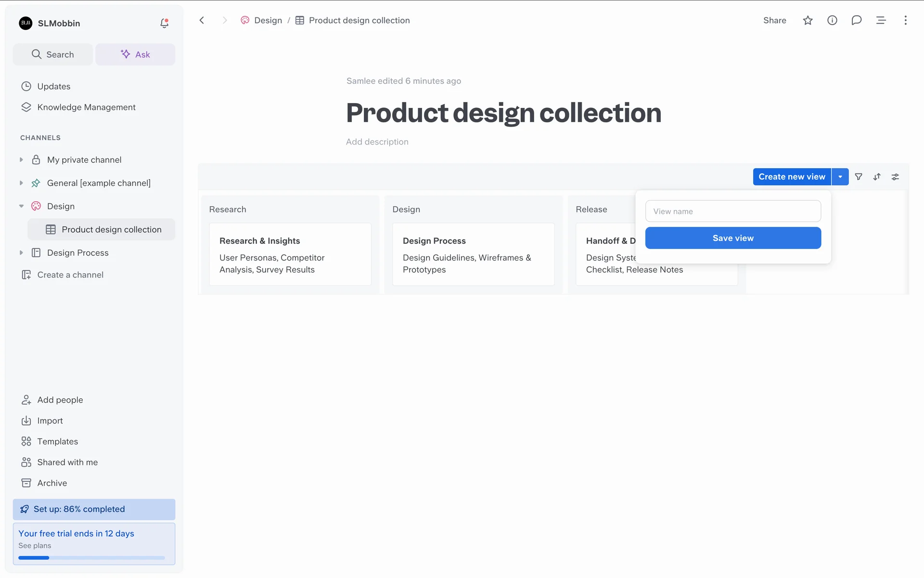Open the comments bubble icon

pyautogui.click(x=856, y=20)
